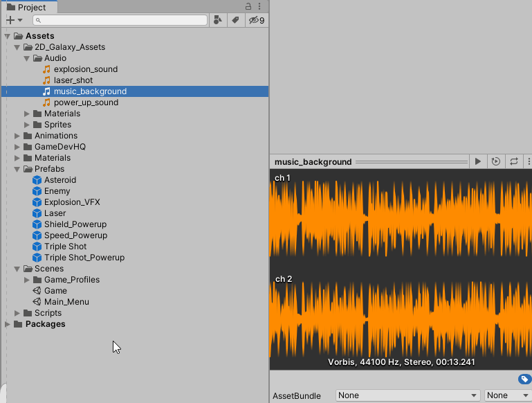Open the Project panel options menu
Screen dimensions: 532x403
tap(259, 6)
